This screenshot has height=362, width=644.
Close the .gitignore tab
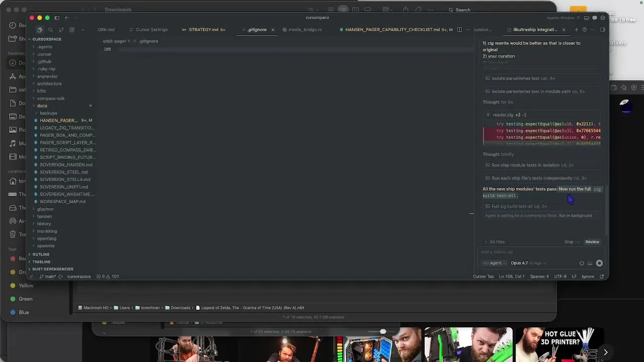pyautogui.click(x=273, y=30)
